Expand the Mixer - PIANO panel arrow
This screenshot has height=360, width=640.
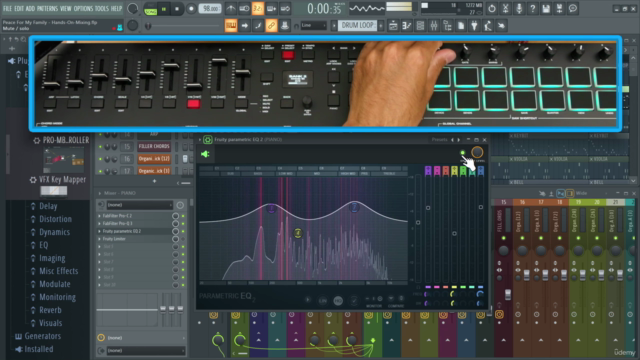pos(99,193)
